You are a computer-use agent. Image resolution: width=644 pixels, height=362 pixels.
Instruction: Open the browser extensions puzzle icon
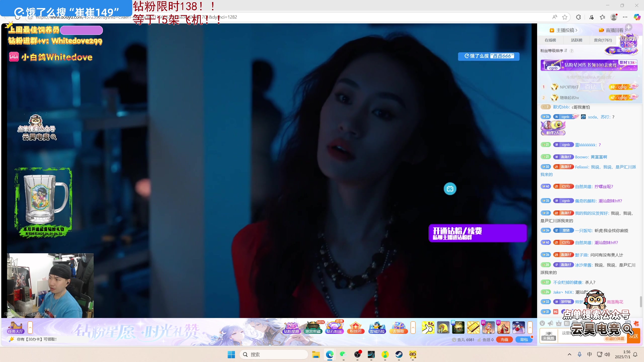click(578, 17)
